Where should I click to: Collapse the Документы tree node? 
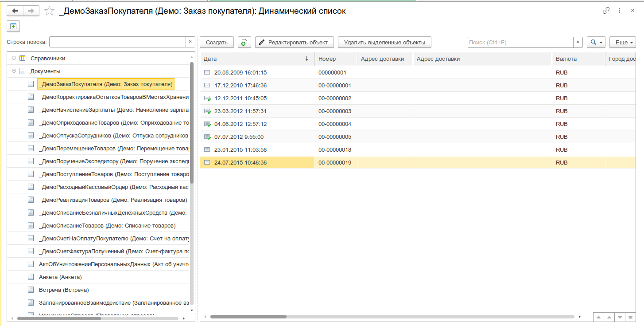[x=14, y=71]
